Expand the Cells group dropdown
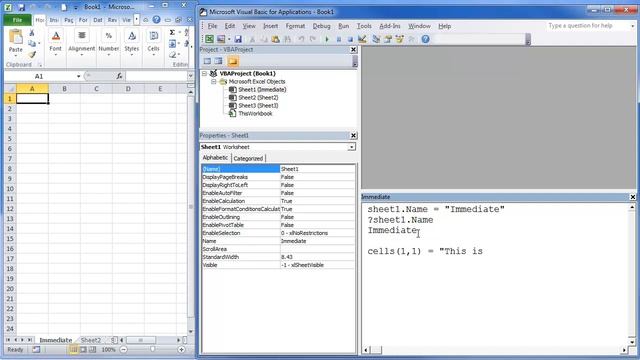The width and height of the screenshot is (640, 360). 153,55
